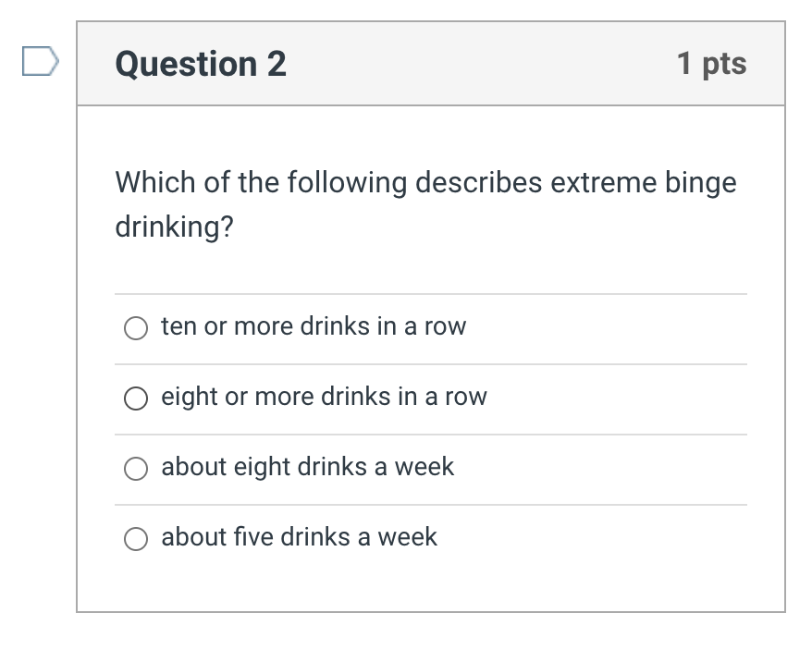Image resolution: width=812 pixels, height=662 pixels.
Task: Mark the 'about eight drinks a week' radio button
Action: pyautogui.click(x=136, y=468)
